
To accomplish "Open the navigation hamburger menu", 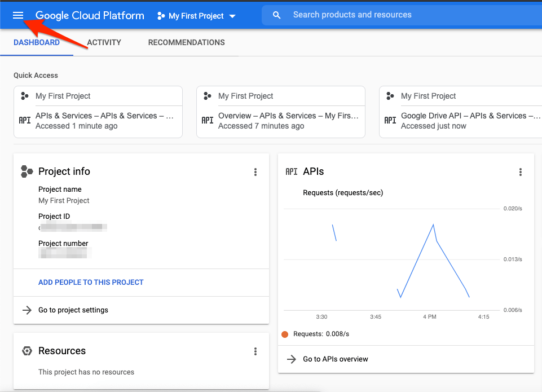I will 17,15.
